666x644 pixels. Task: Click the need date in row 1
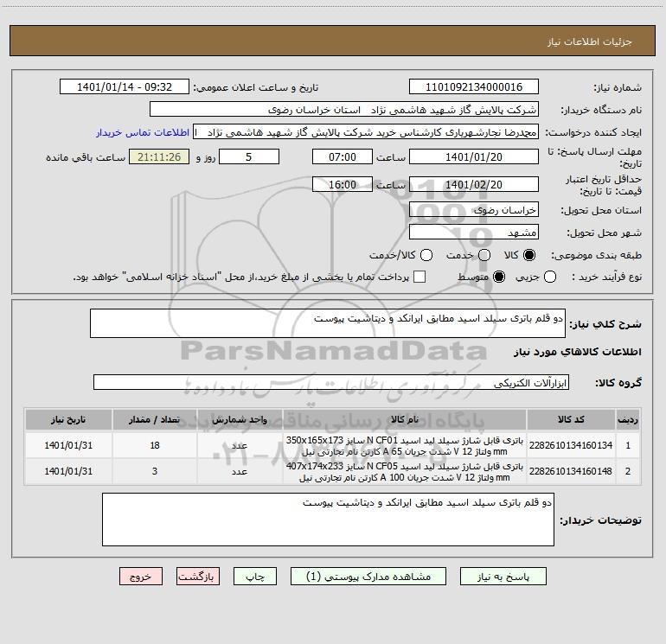point(68,445)
